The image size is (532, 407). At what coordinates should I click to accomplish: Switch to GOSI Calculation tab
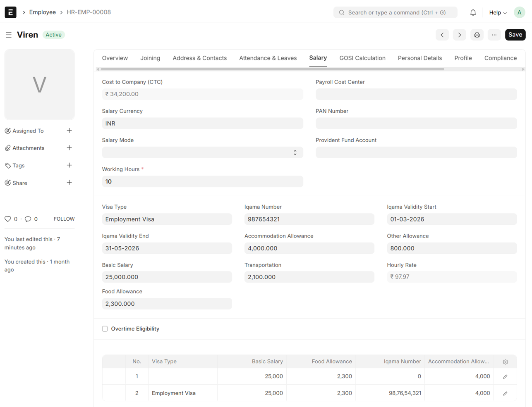(362, 58)
